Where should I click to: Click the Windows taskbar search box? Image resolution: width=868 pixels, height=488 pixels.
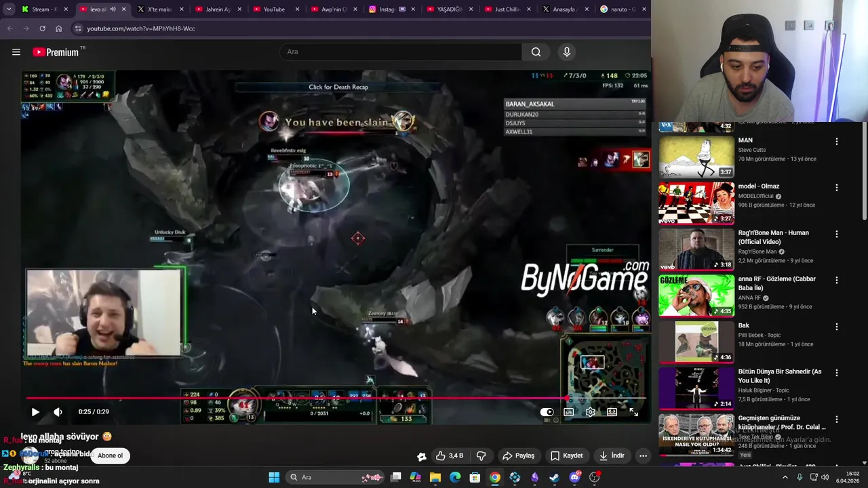click(x=335, y=477)
